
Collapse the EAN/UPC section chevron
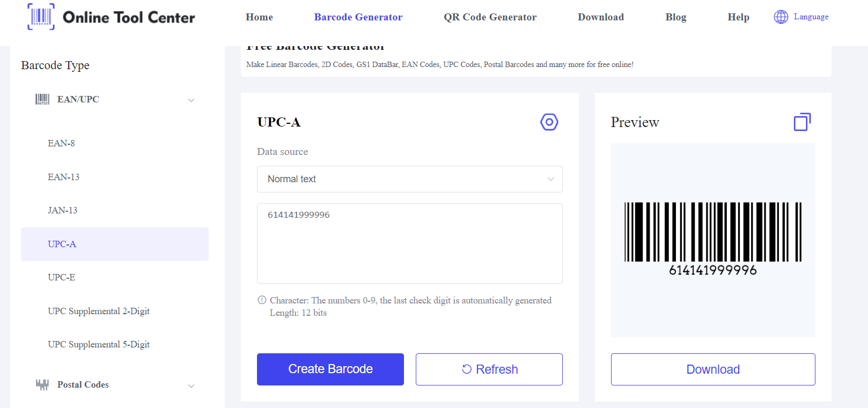coord(191,100)
